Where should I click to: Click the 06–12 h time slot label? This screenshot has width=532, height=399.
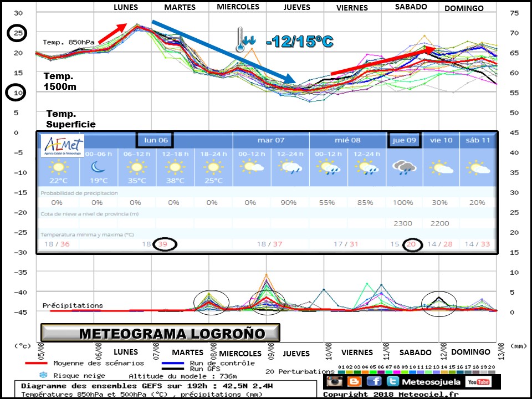137,154
